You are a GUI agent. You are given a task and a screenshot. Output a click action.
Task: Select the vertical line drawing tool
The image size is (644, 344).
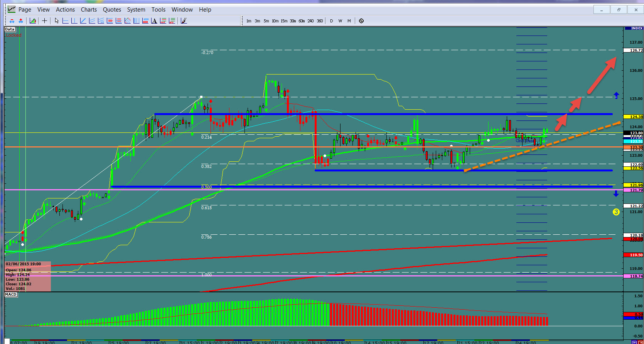click(x=74, y=21)
